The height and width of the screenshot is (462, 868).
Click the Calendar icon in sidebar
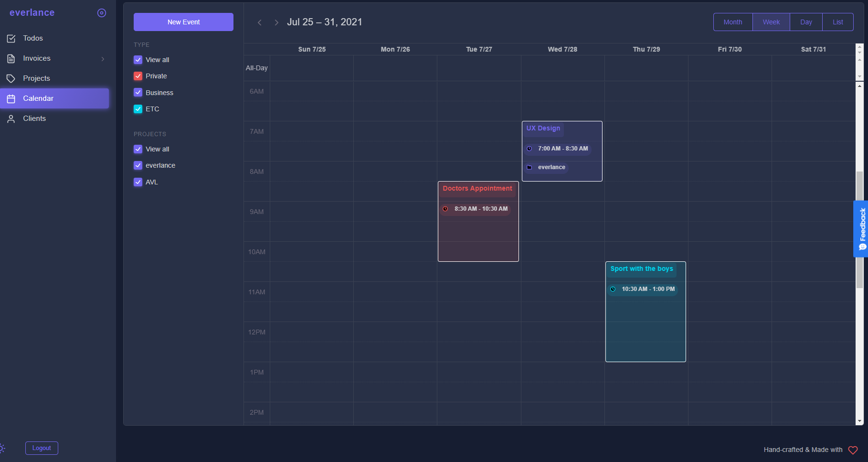coord(11,98)
